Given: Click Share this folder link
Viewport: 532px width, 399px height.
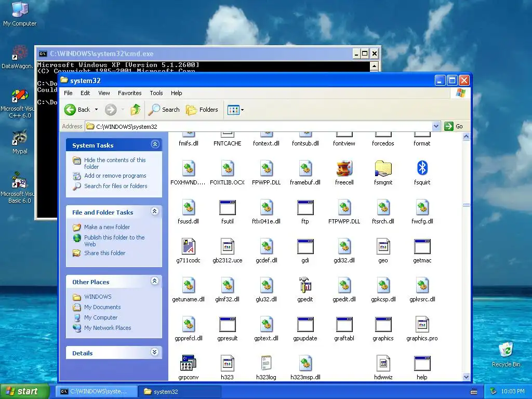Looking at the screenshot, I should click(x=104, y=253).
